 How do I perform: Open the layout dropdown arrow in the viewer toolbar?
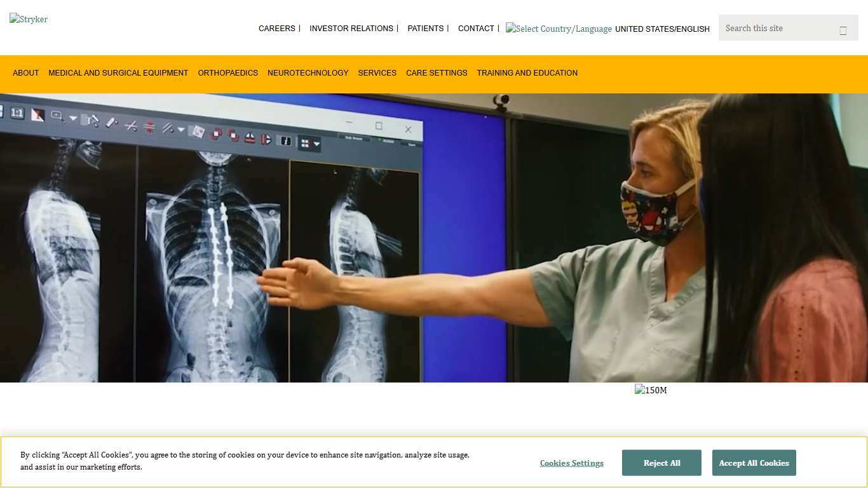click(317, 144)
